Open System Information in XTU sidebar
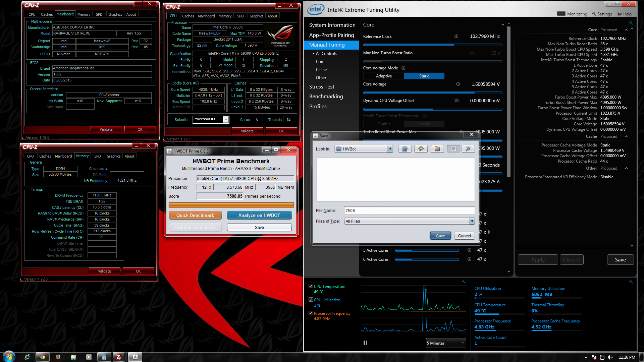Viewport: 644px width, 362px height. [x=332, y=25]
